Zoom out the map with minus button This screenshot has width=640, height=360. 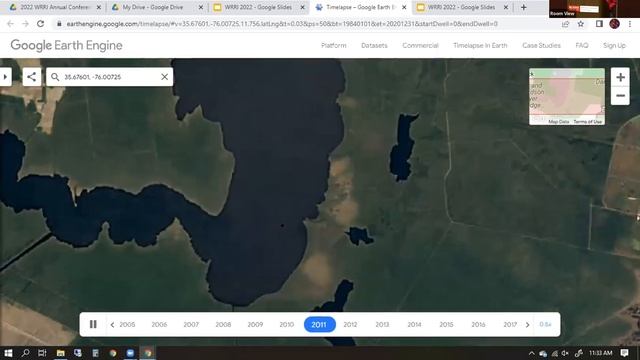pos(620,96)
